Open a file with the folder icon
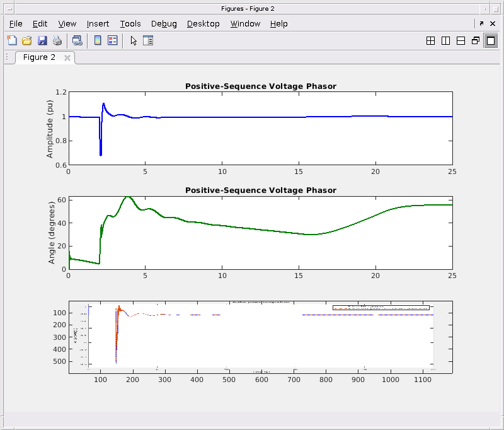 pyautogui.click(x=26, y=40)
